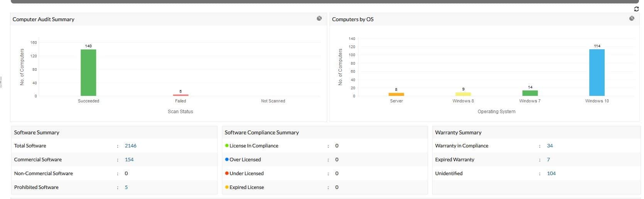Image resolution: width=644 pixels, height=199 pixels.
Task: Click the Not Scanned axis label
Action: (273, 101)
